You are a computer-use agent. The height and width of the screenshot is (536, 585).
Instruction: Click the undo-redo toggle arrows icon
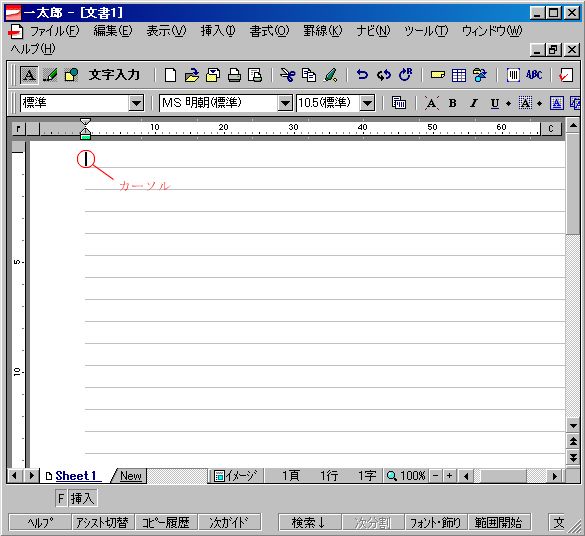(384, 75)
